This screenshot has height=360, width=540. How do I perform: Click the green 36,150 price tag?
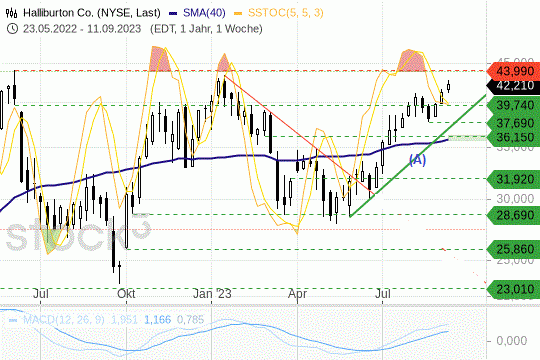coord(513,137)
